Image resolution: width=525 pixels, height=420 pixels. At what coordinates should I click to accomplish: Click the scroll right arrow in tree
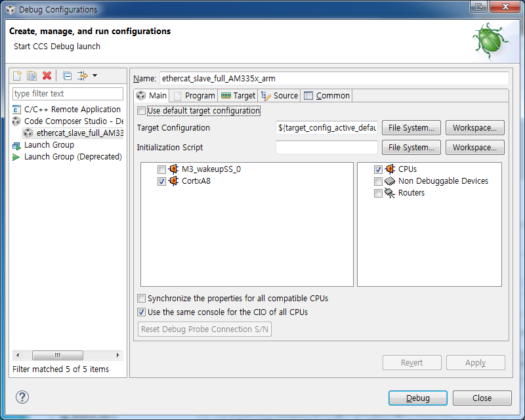118,355
